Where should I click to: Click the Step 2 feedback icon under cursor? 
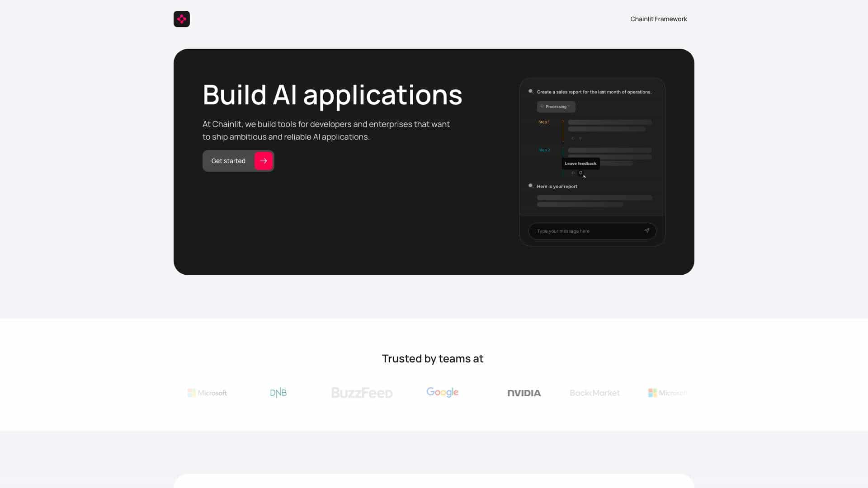pyautogui.click(x=580, y=173)
